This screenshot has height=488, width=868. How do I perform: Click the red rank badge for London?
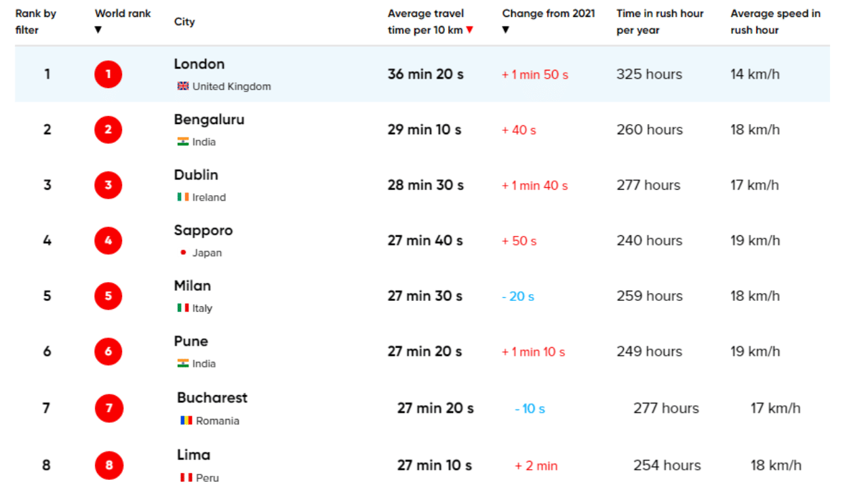(x=108, y=75)
